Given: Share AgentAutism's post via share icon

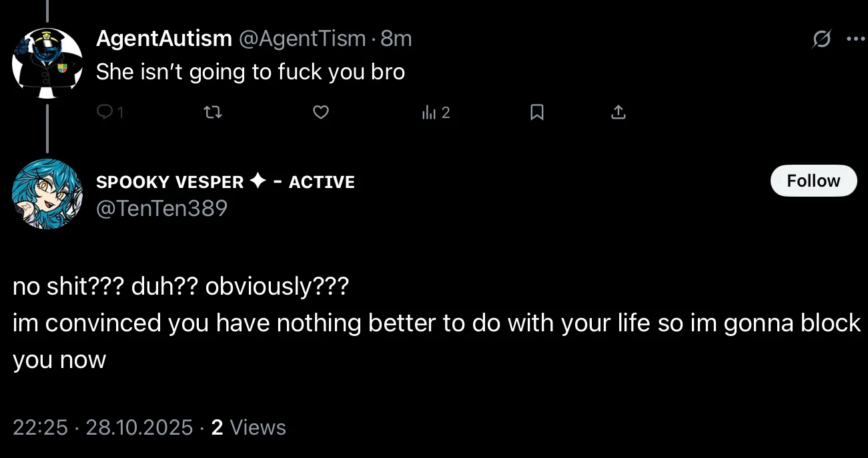Looking at the screenshot, I should tap(618, 113).
